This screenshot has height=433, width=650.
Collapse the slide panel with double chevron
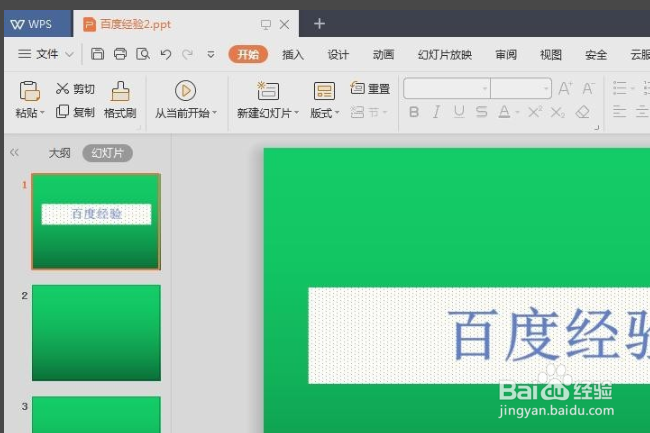15,152
